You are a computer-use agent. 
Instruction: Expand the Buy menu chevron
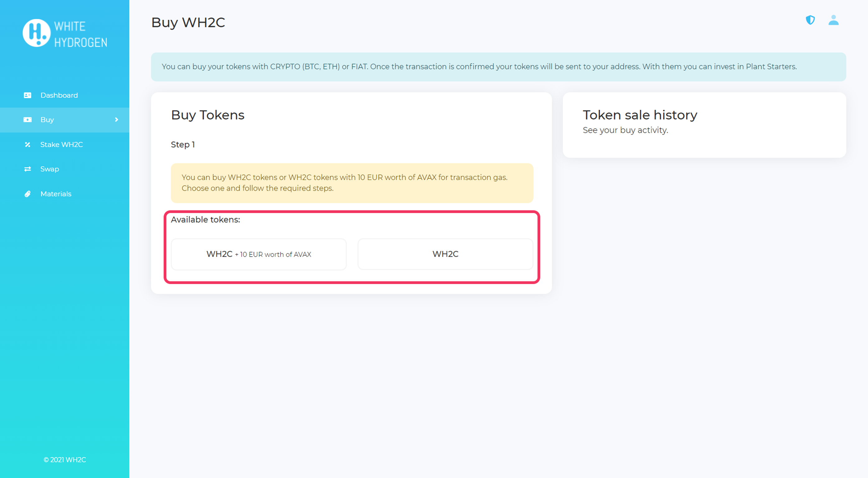click(116, 120)
